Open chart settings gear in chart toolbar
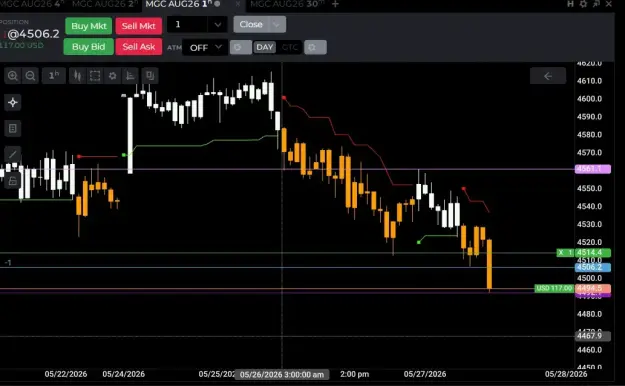The height and width of the screenshot is (386, 625). tap(113, 76)
